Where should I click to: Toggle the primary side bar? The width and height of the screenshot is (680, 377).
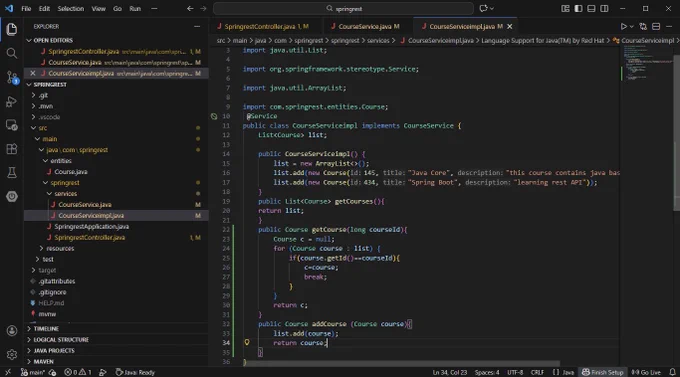578,8
